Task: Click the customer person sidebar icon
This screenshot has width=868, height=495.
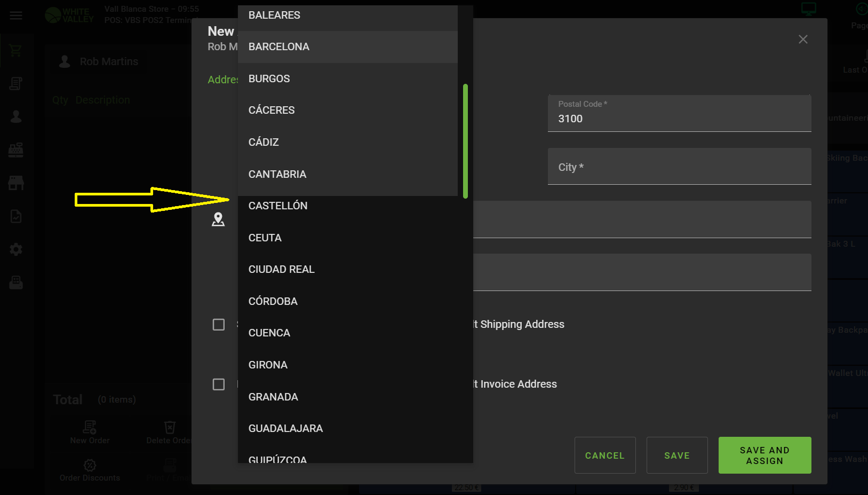Action: coord(16,117)
